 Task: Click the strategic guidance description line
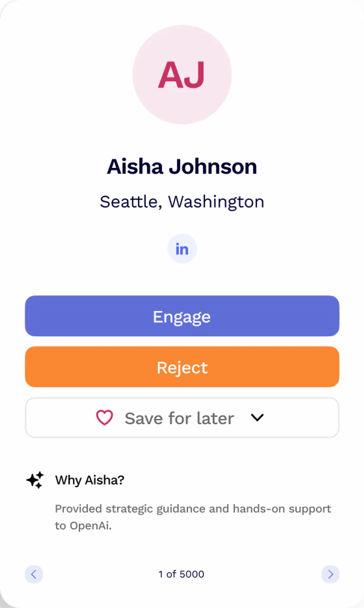click(x=193, y=509)
